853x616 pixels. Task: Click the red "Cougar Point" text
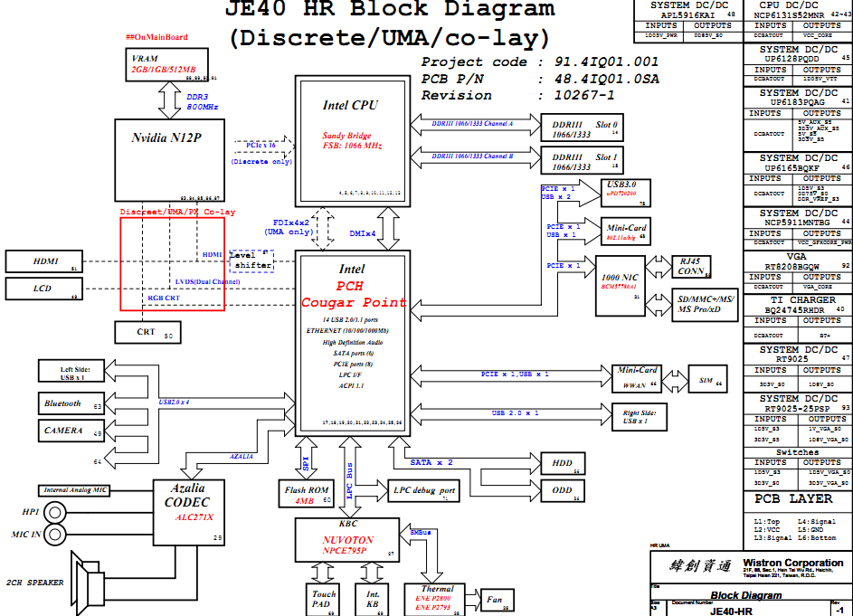pos(354,302)
